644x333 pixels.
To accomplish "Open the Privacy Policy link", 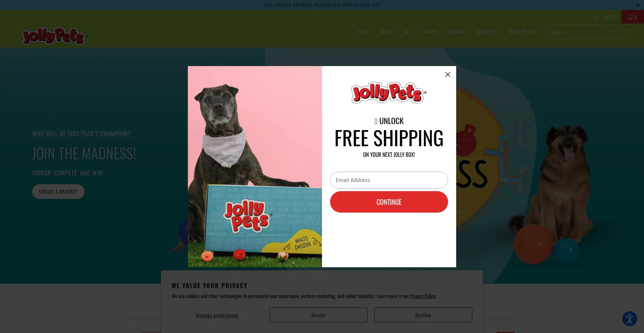I will tap(423, 296).
